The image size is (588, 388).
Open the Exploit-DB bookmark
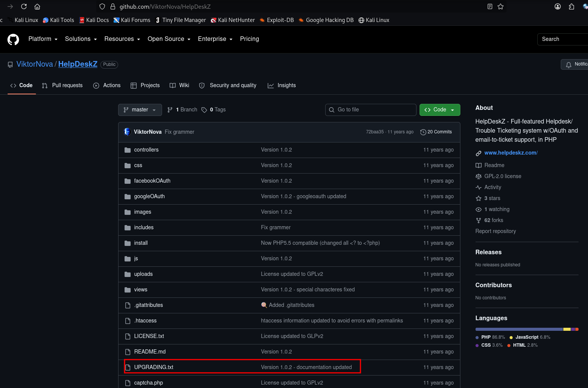[x=277, y=20]
